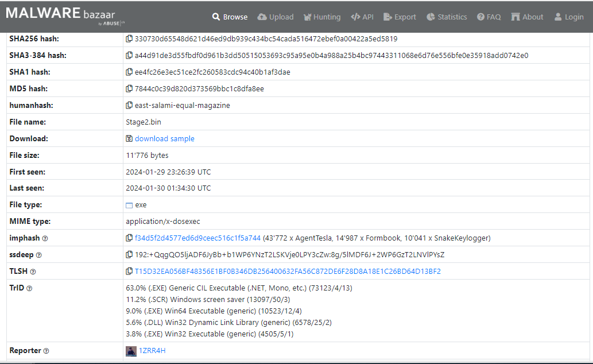593x364 pixels.
Task: Copy the SHA256 hash value
Action: (129, 39)
